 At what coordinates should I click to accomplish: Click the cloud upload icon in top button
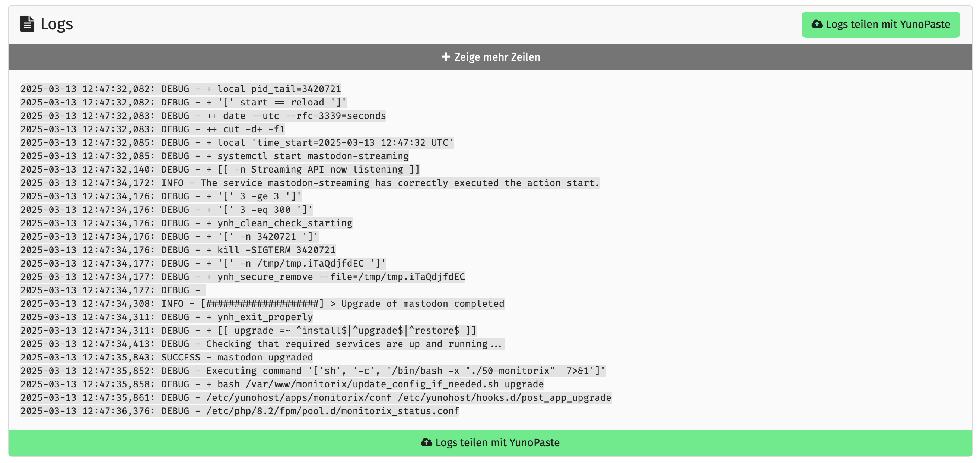(x=817, y=24)
